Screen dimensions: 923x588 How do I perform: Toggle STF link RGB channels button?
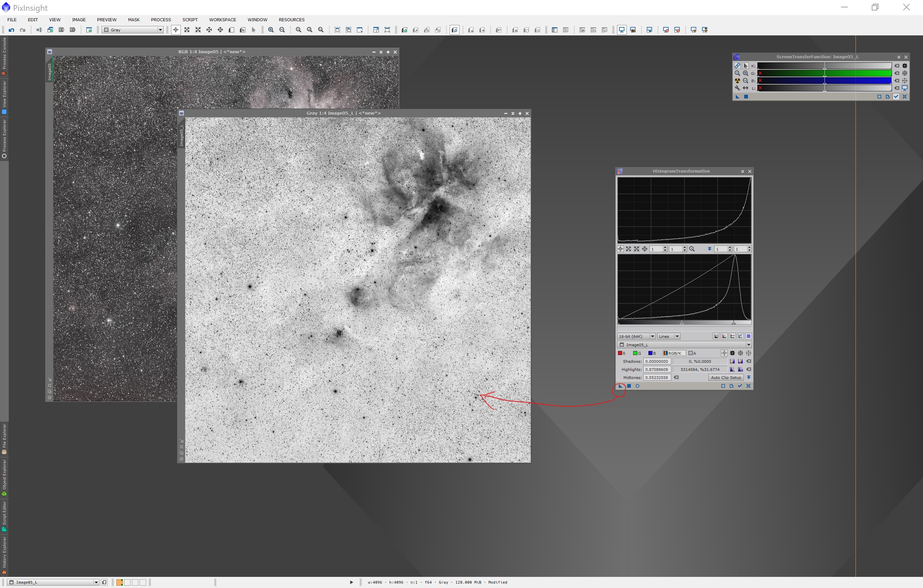click(x=737, y=66)
